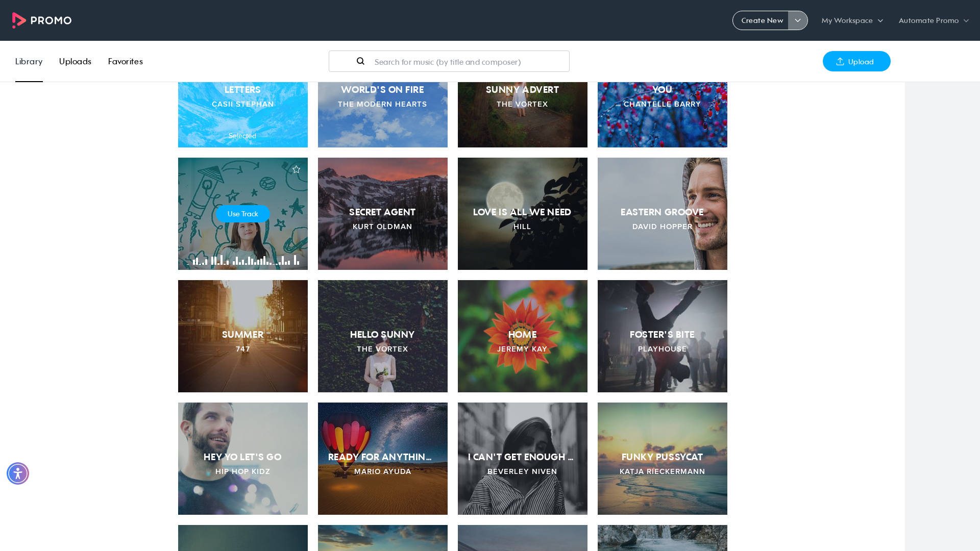Select the Sunny Advert track card

(x=523, y=115)
